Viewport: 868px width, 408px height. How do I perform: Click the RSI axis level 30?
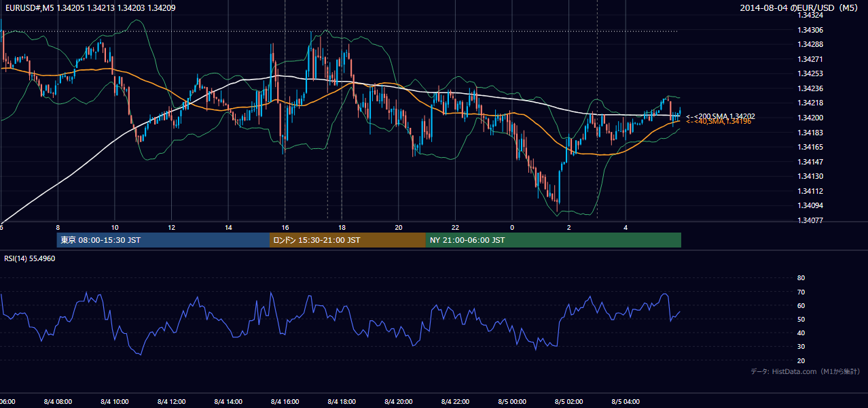tap(801, 346)
